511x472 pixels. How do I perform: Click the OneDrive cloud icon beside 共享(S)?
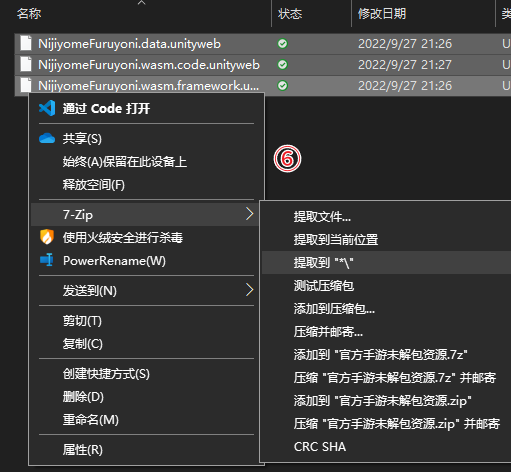pos(47,138)
